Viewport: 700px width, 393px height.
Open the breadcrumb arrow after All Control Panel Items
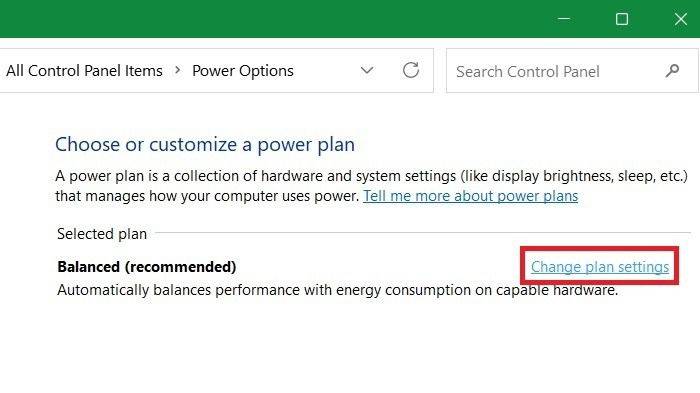(178, 71)
